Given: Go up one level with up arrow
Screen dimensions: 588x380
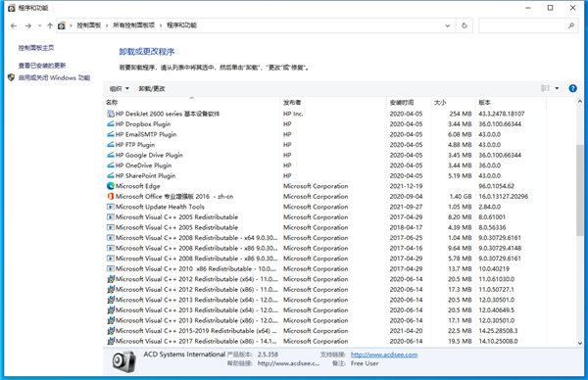Looking at the screenshot, I should click(x=50, y=25).
